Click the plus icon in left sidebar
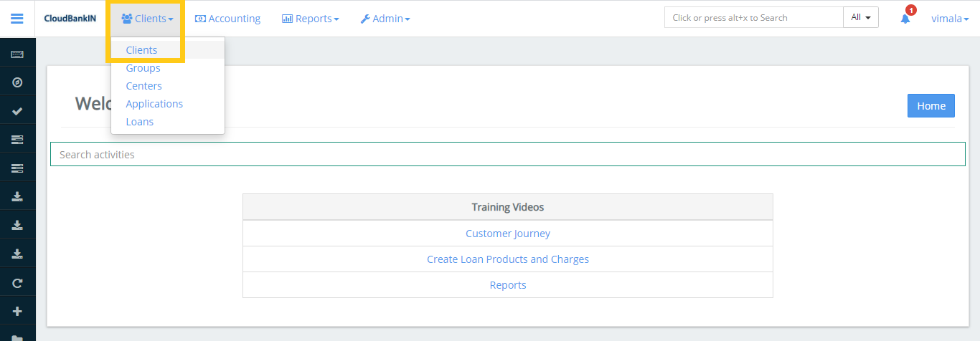The image size is (980, 341). pyautogui.click(x=17, y=312)
